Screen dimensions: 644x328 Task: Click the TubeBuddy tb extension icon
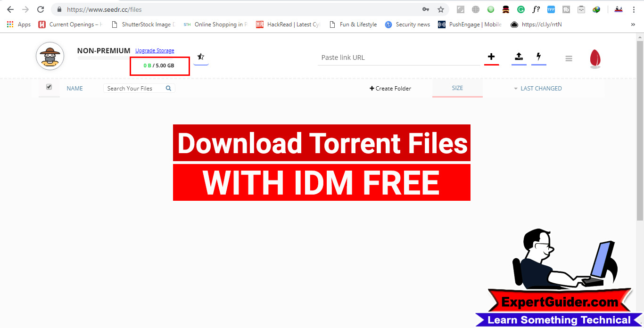click(566, 9)
